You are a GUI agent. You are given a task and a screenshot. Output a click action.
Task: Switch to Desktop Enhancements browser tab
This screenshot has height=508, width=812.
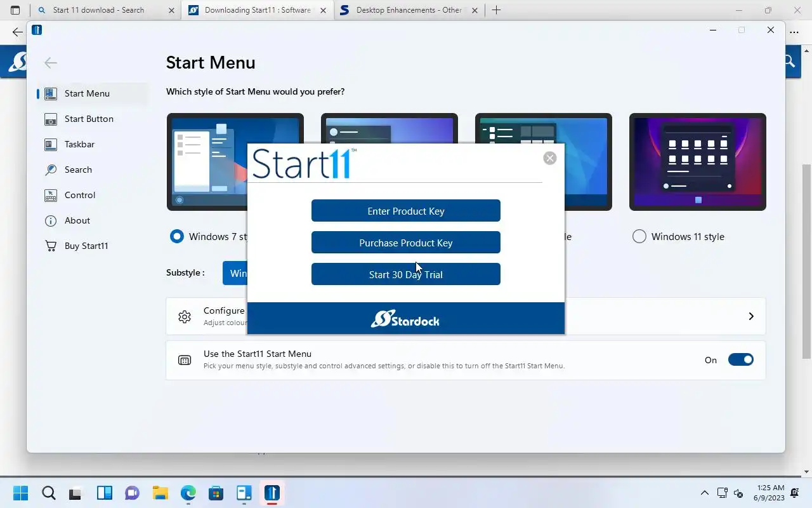409,10
